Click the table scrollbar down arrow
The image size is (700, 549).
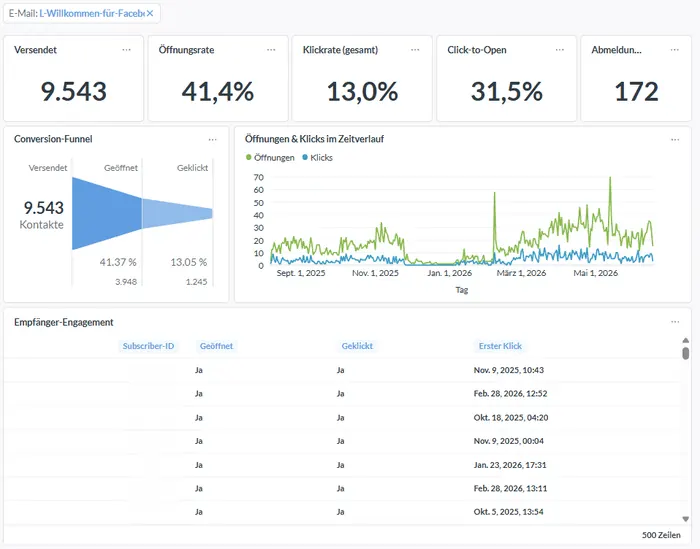[x=686, y=519]
